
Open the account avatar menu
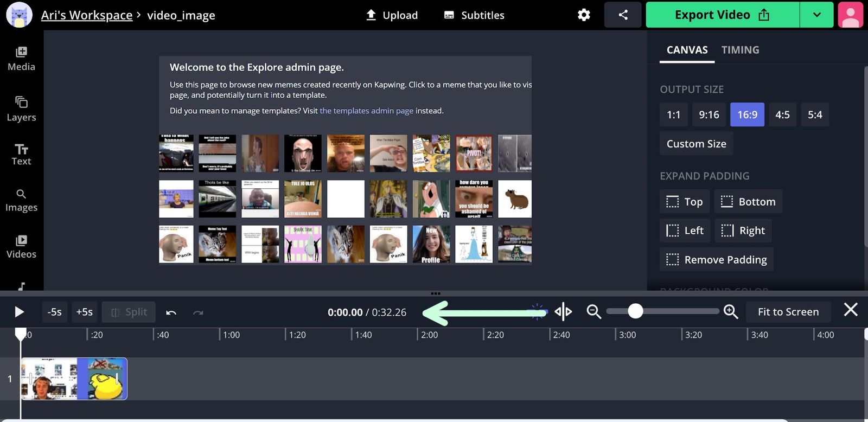[850, 15]
